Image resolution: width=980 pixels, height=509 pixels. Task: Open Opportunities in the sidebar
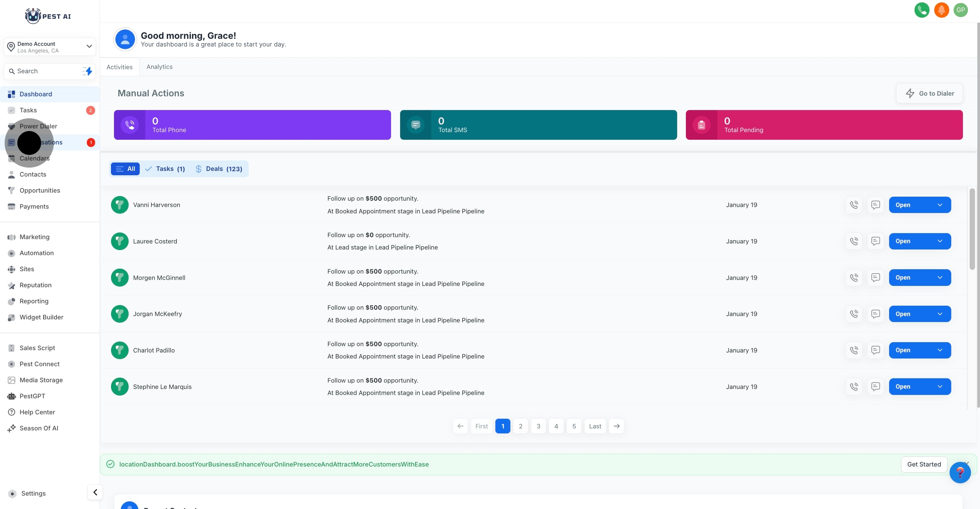[39, 190]
